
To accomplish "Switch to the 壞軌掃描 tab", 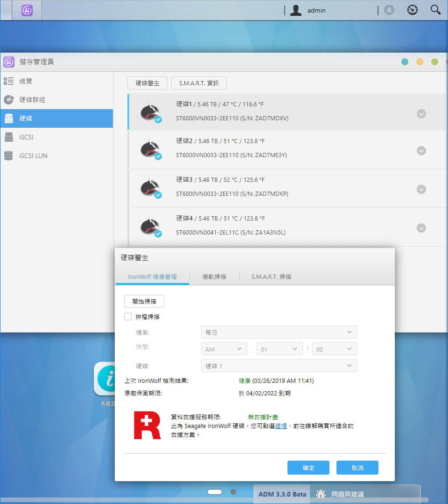I will (214, 277).
